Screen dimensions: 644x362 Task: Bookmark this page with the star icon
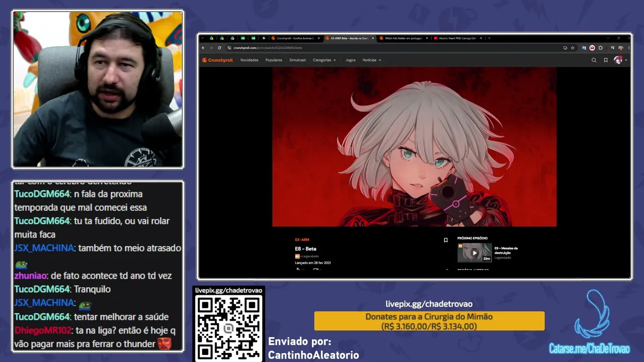tap(573, 48)
